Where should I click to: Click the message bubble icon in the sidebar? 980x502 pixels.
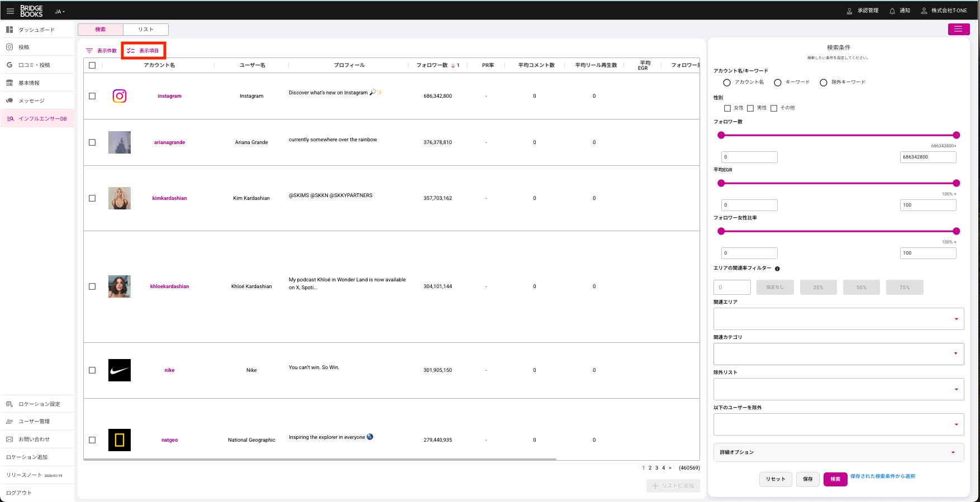9,101
